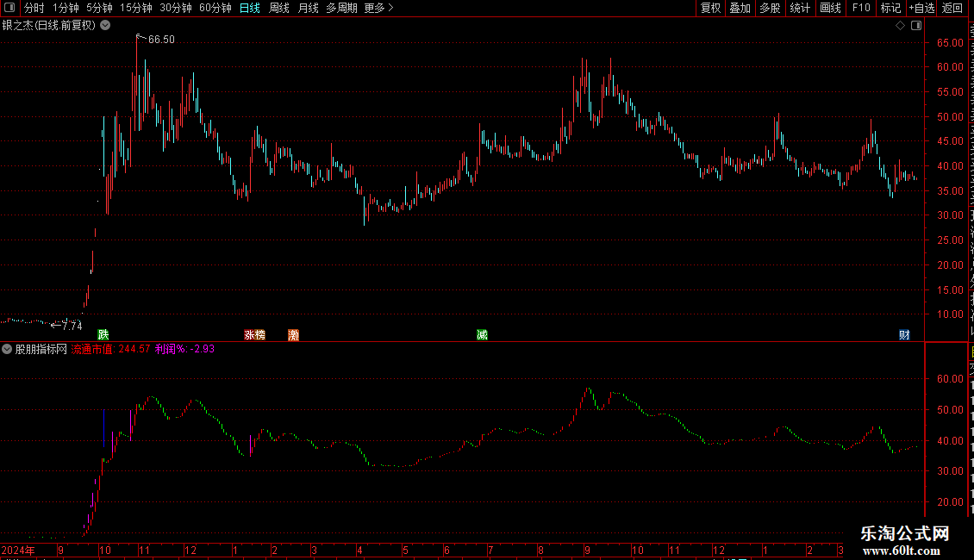
Task: Switch to 分时 intraday view
Action: point(34,8)
